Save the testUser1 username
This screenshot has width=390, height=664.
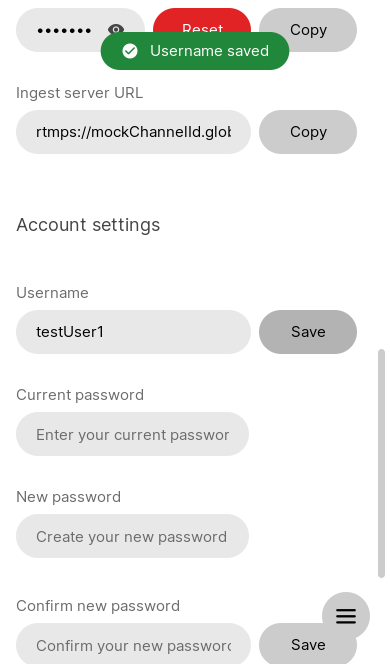(308, 332)
